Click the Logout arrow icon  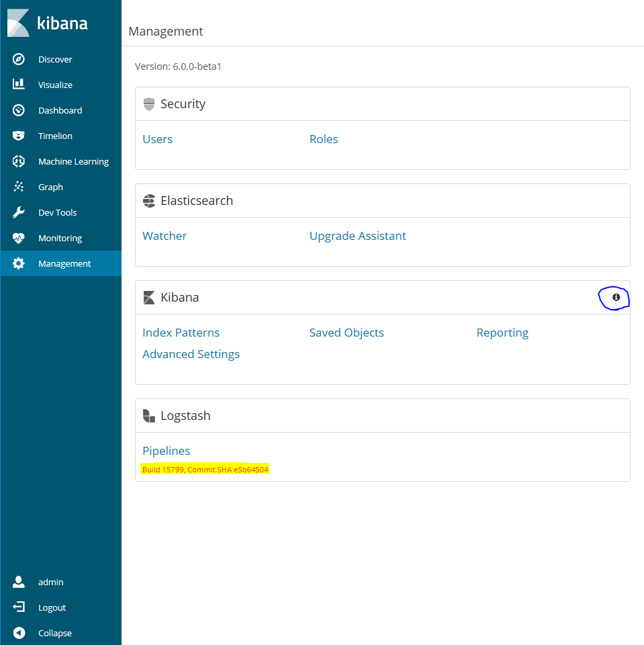19,607
